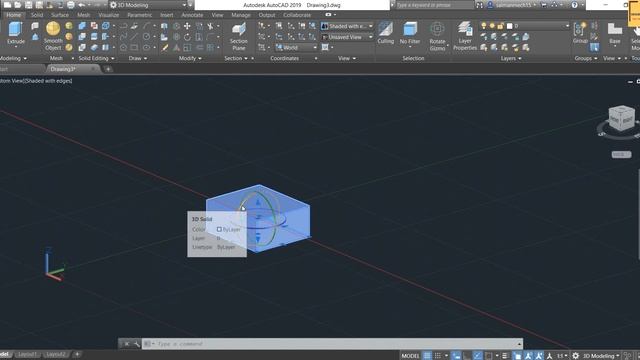Toggle the layer on/off lightbulb icon
This screenshot has width=640, height=360.
click(484, 26)
